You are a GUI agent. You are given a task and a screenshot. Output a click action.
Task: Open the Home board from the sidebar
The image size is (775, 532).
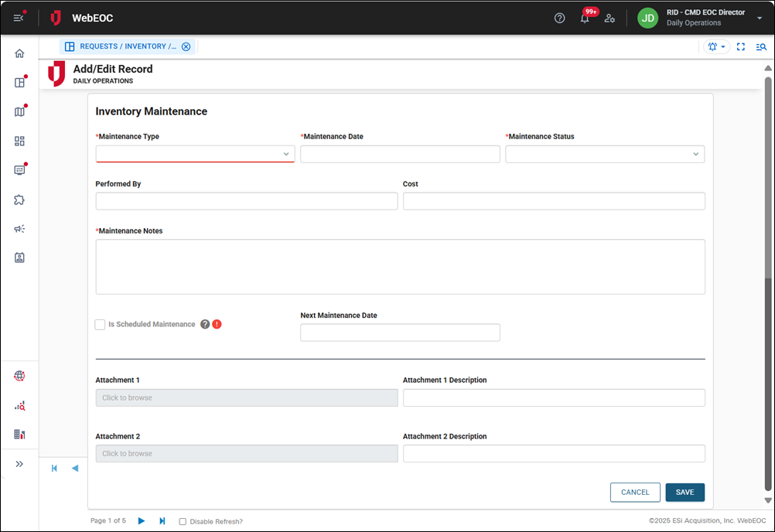click(20, 53)
